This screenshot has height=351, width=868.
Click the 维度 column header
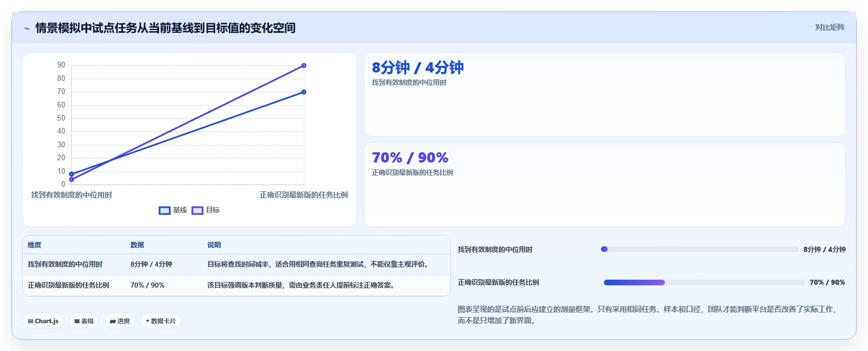(x=35, y=245)
